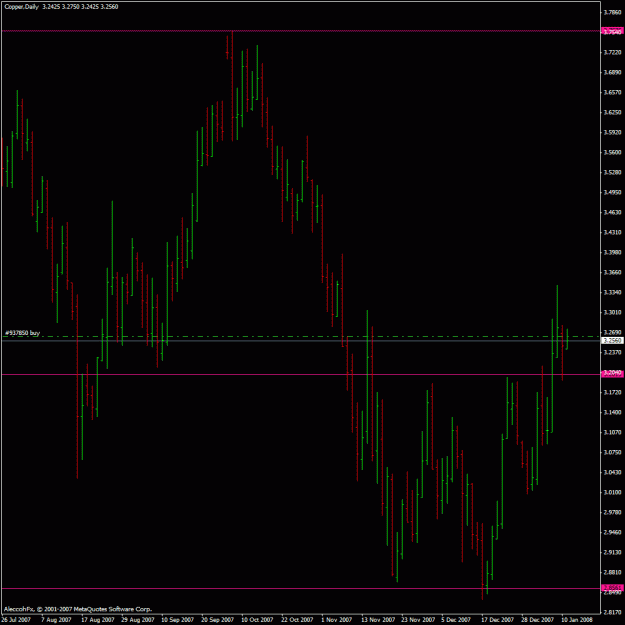
Task: Select the #937850 buy order label
Action: (22, 333)
